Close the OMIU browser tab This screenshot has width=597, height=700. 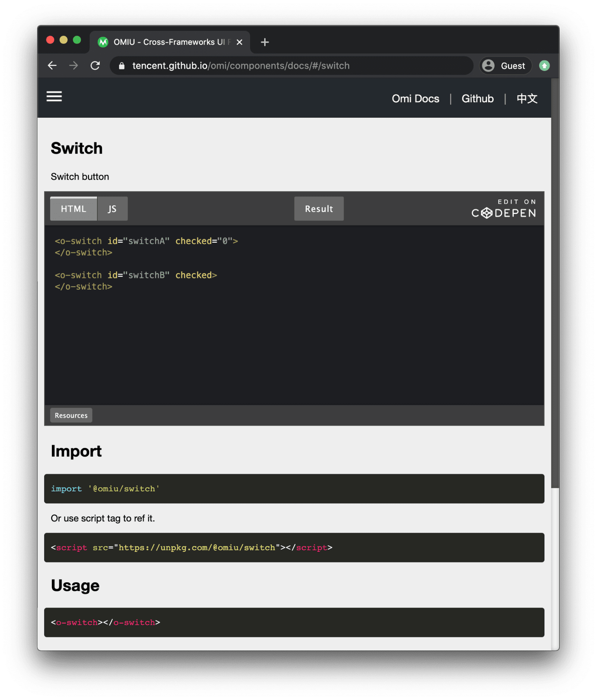239,42
